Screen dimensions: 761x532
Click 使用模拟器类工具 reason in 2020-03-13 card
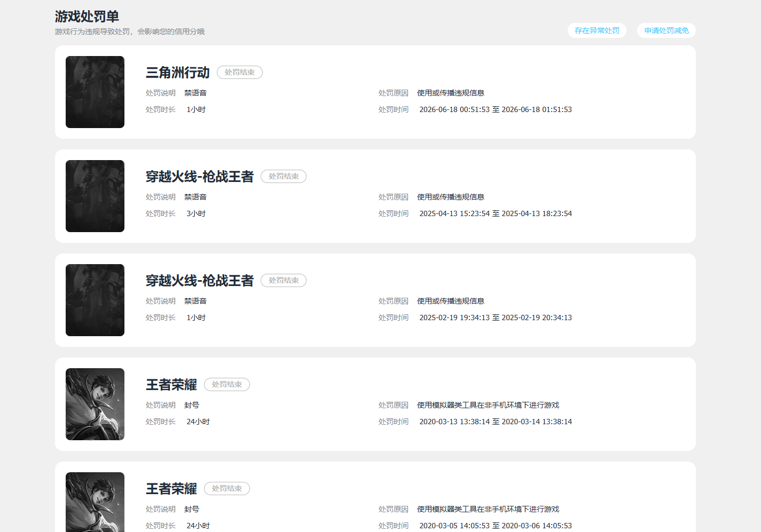point(488,405)
